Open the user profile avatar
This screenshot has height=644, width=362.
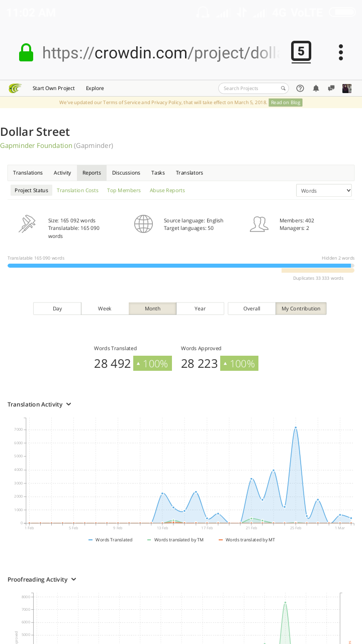(x=347, y=89)
